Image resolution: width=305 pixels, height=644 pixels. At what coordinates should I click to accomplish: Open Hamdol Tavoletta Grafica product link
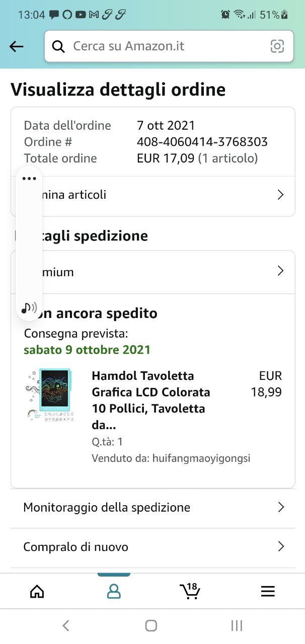click(151, 400)
